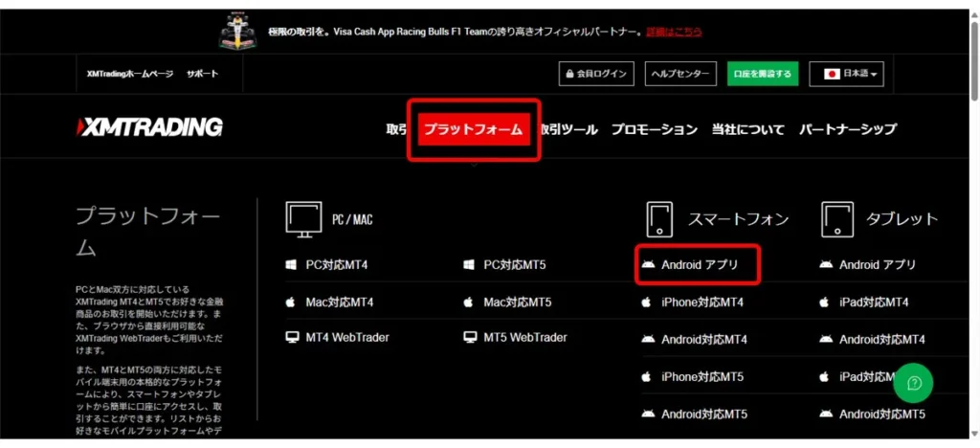Go to XMTradingホームページ link
Screen dimensions: 980x448
pyautogui.click(x=129, y=74)
